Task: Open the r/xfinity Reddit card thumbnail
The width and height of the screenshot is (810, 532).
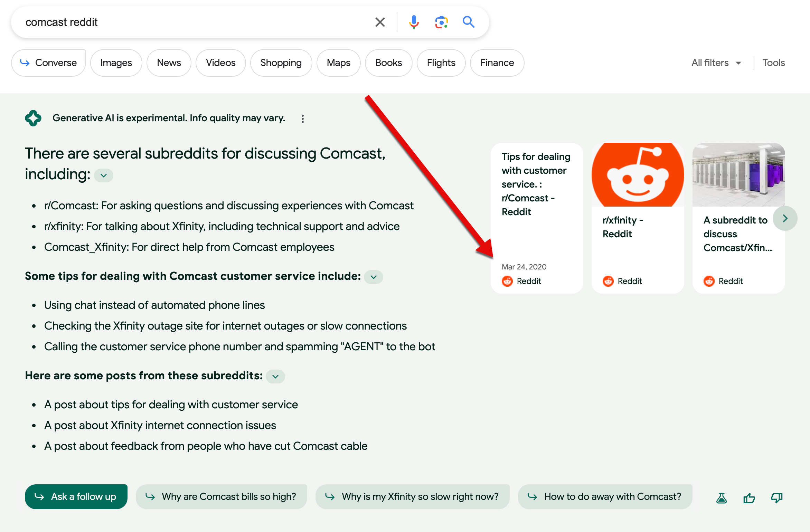Action: pos(638,175)
